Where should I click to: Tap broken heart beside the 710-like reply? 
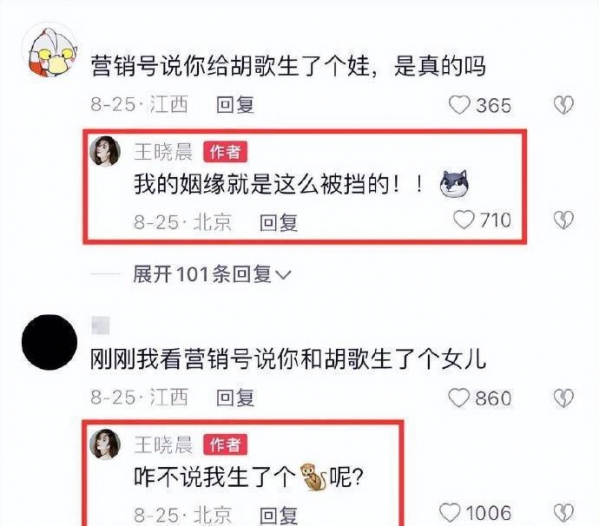[564, 220]
